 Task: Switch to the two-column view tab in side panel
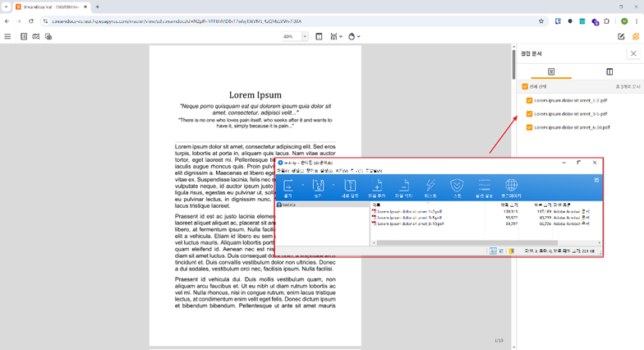(x=609, y=72)
